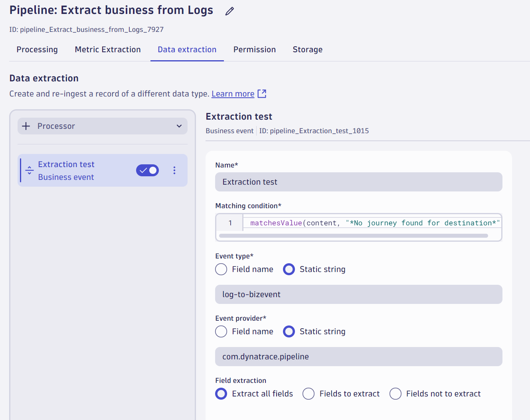Click the drag handle on Extraction test processor
Viewport: 530px width, 420px height.
tap(29, 170)
